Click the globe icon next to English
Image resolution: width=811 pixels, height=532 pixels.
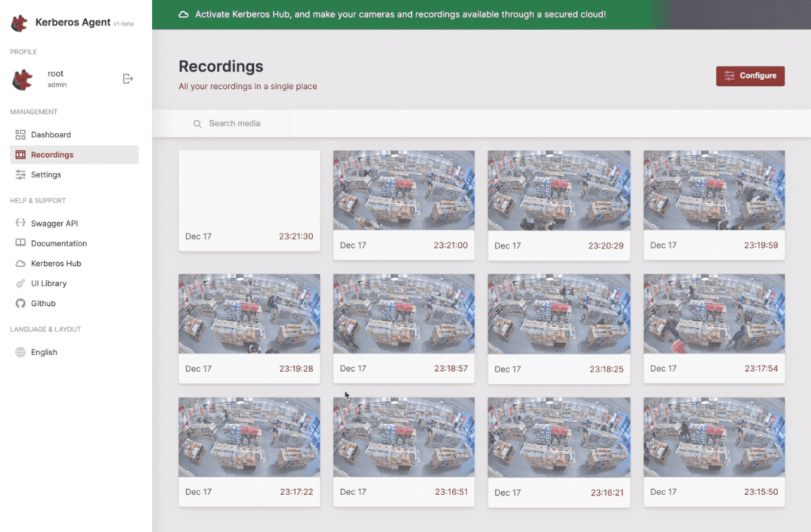pos(19,352)
